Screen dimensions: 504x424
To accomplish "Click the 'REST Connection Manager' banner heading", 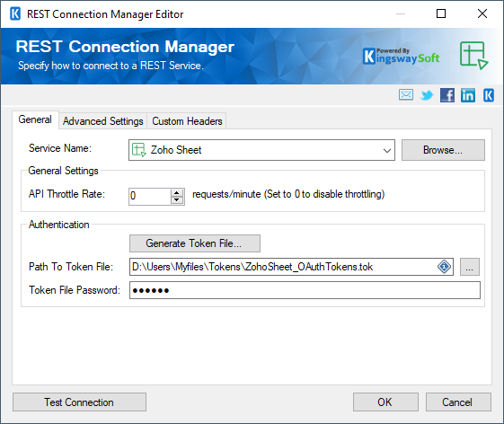I will (x=125, y=47).
